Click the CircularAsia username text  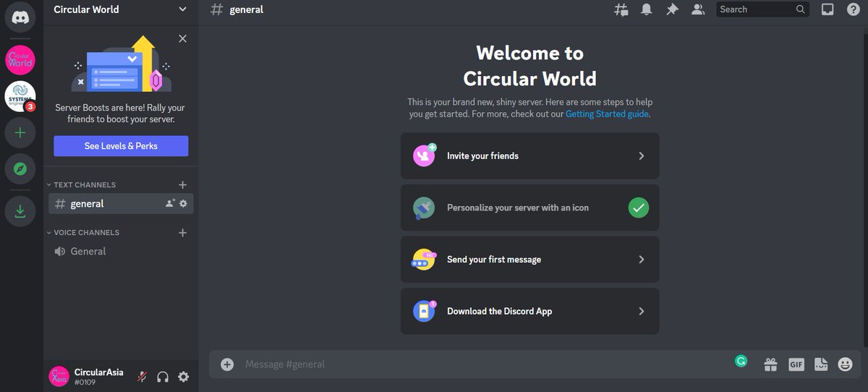(99, 372)
